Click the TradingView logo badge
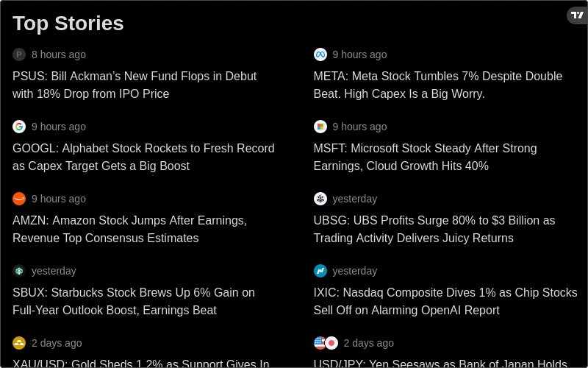588x368 pixels. [x=578, y=15]
